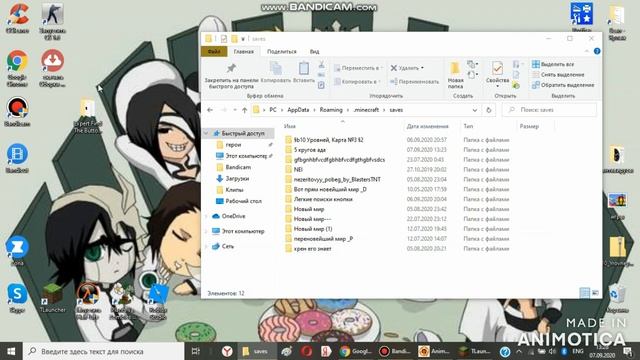
Task: Select the NEI folder
Action: coord(298,169)
